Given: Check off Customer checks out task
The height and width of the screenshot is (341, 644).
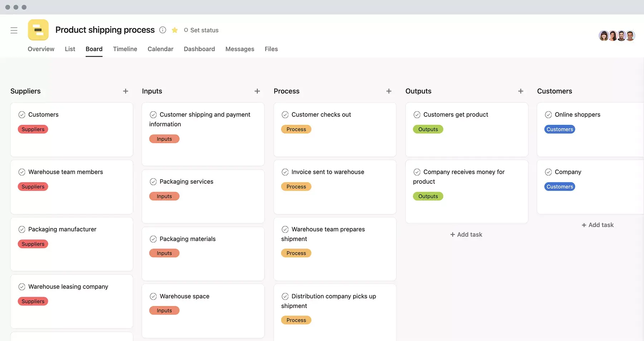Looking at the screenshot, I should [285, 115].
